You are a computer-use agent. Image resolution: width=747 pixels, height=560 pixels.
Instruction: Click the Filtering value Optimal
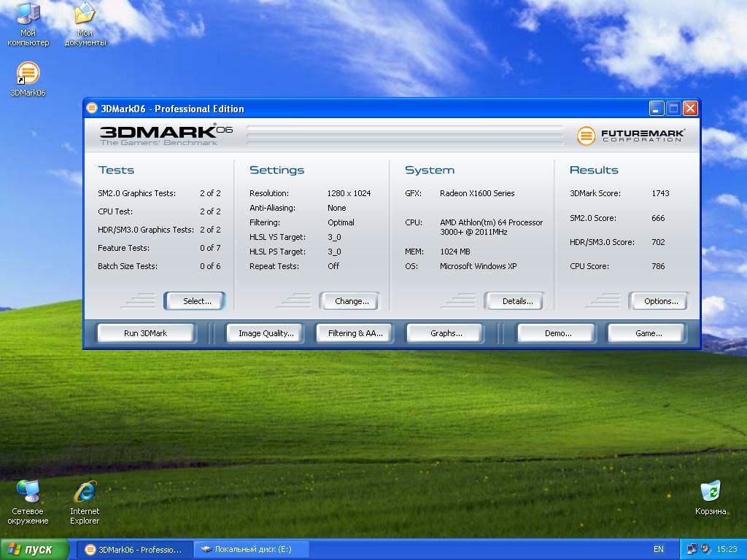point(341,222)
